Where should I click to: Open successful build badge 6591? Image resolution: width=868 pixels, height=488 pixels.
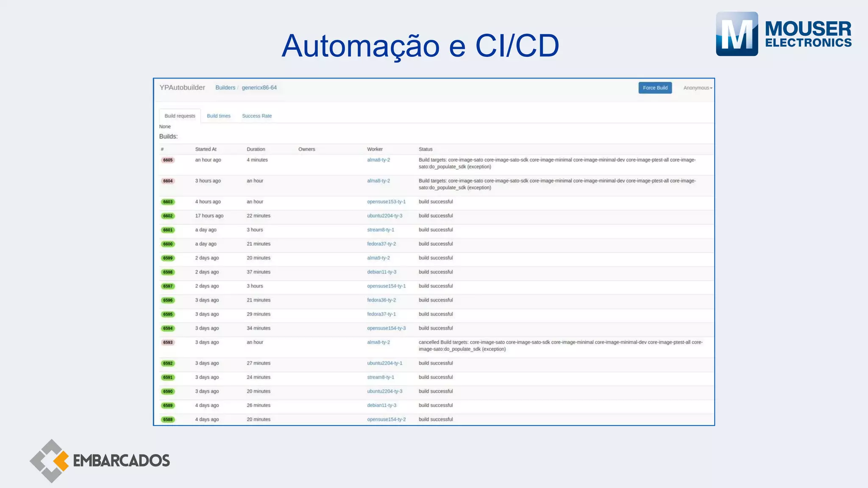coord(168,377)
